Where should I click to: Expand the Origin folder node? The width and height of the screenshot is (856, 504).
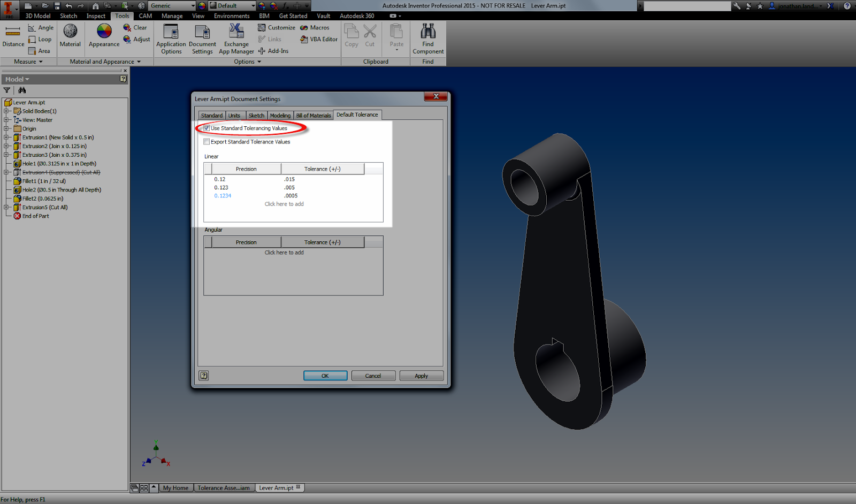[x=6, y=128]
